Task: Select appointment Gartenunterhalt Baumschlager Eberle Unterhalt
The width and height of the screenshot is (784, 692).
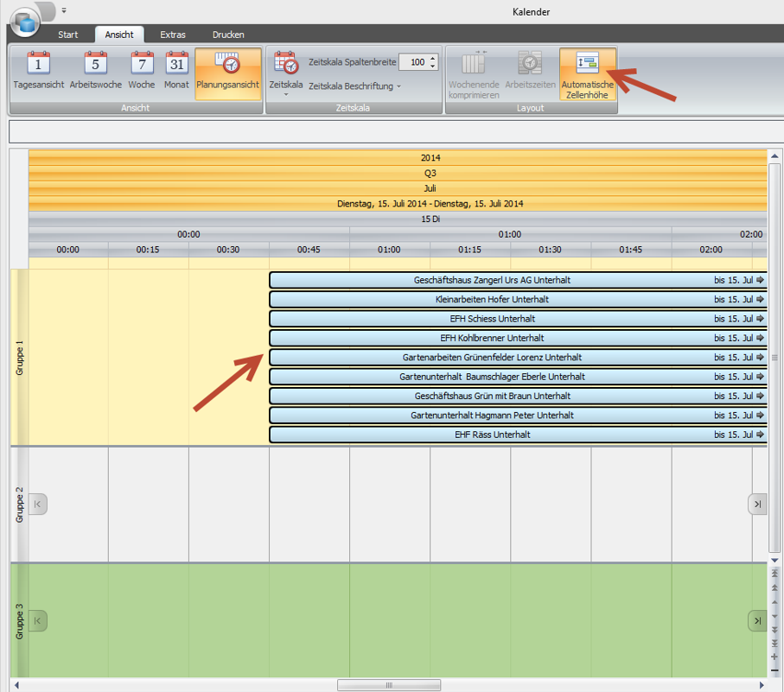Action: click(518, 377)
